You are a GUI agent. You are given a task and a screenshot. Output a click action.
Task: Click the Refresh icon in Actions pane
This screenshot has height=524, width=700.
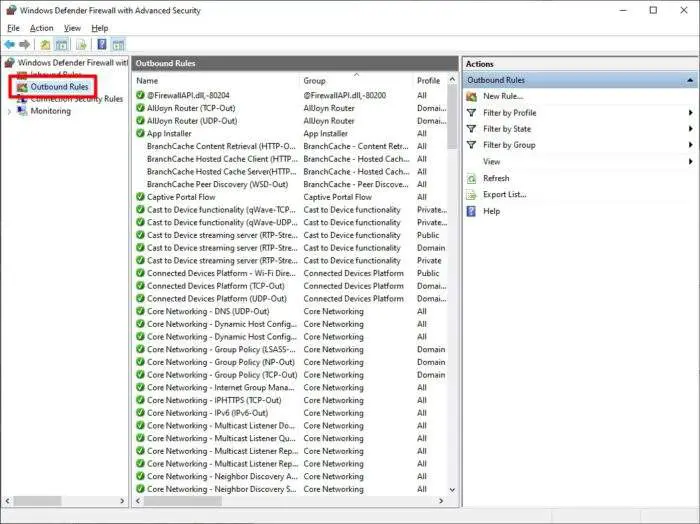471,179
